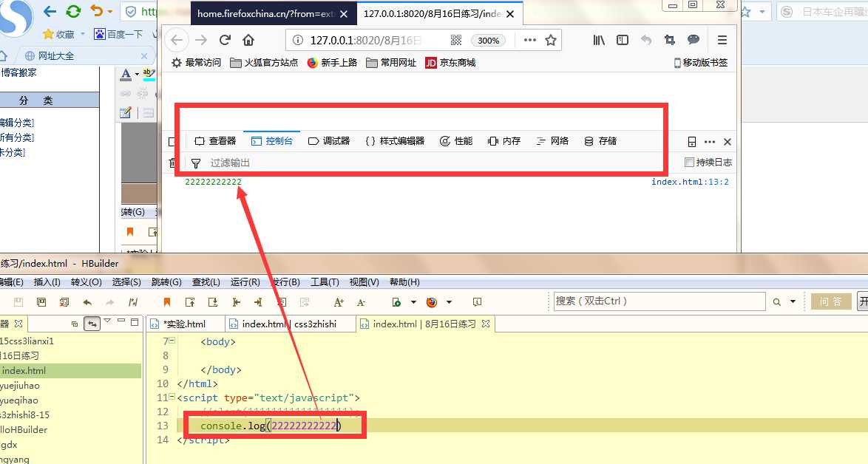Open 工具(T) menu in HBuilder
Viewport: 868px width, 464px height.
[325, 282]
